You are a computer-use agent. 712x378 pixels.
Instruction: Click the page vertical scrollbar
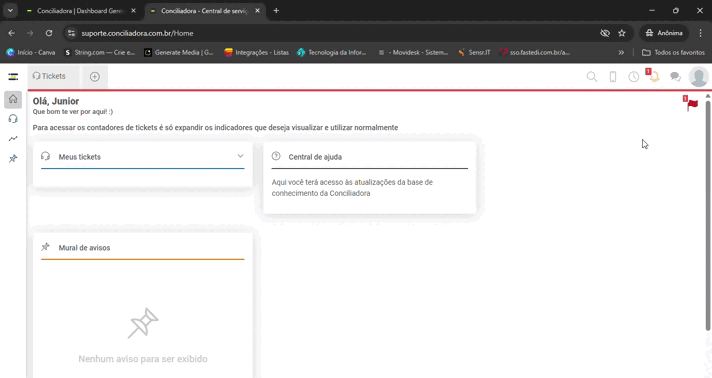[707, 215]
